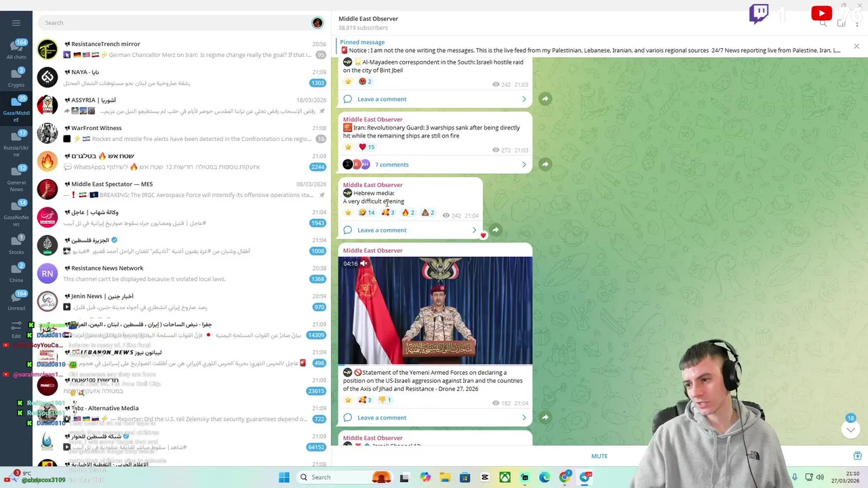Screen dimensions: 868x488
Task: Click the WarFront Witness avatar
Action: 47,133
